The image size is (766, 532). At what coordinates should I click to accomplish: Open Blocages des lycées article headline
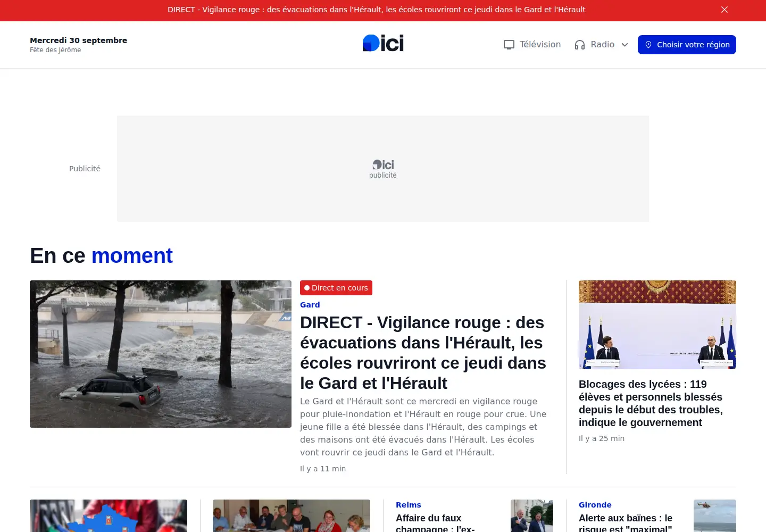651,403
